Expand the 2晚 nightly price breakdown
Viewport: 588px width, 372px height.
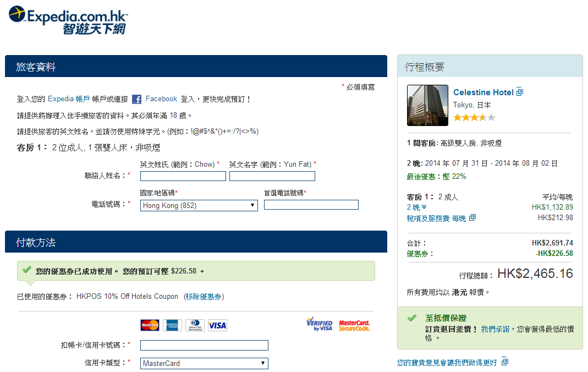point(416,207)
